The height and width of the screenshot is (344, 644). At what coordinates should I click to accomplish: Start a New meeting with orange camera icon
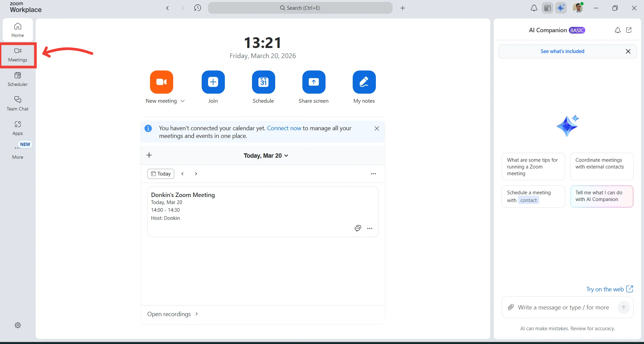(161, 82)
